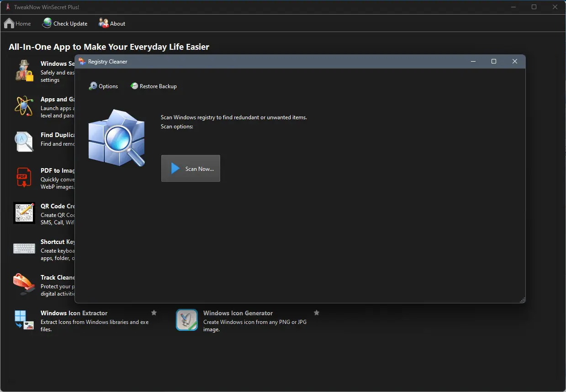Open the About screen
566x392 pixels.
click(111, 23)
